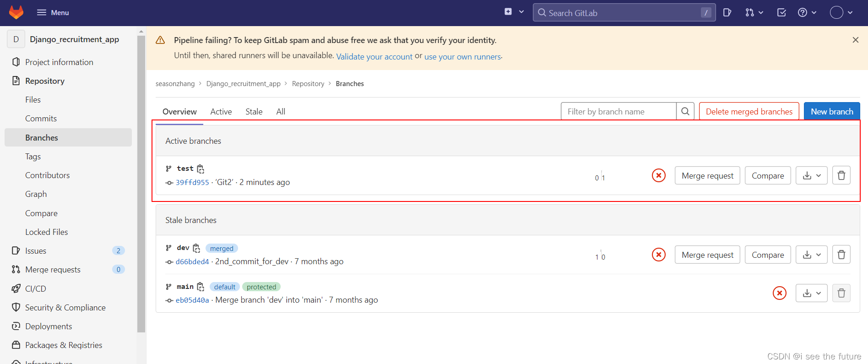The width and height of the screenshot is (868, 364).
Task: Copy the main branch name
Action: point(201,287)
